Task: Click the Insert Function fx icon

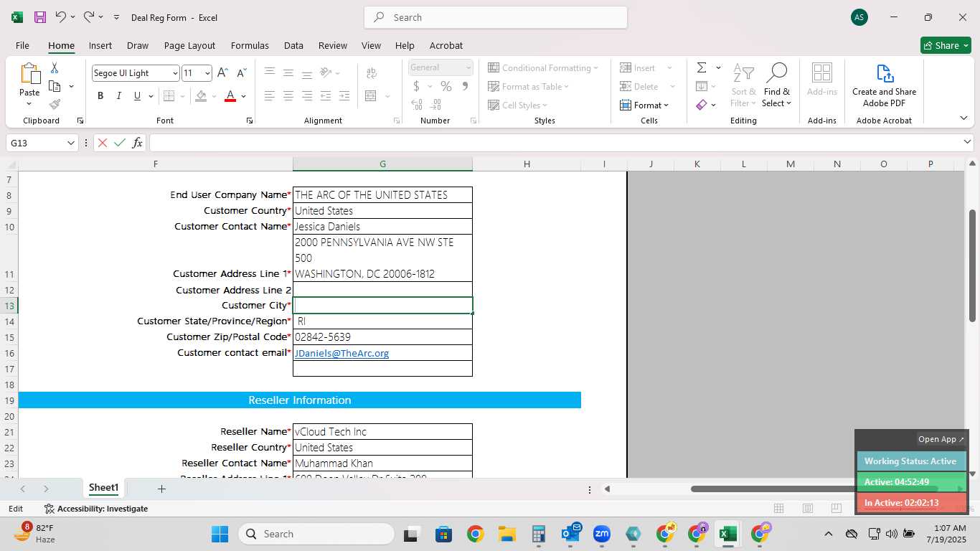Action: click(x=137, y=143)
